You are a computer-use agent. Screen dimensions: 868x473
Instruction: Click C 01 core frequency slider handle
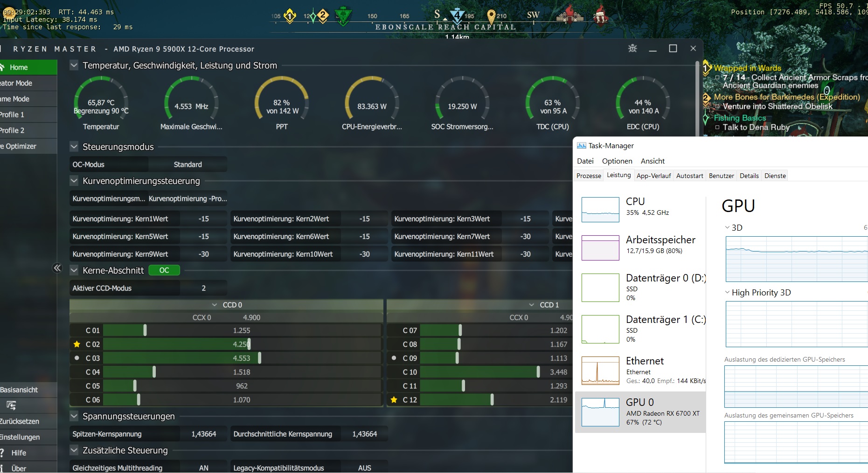point(145,330)
